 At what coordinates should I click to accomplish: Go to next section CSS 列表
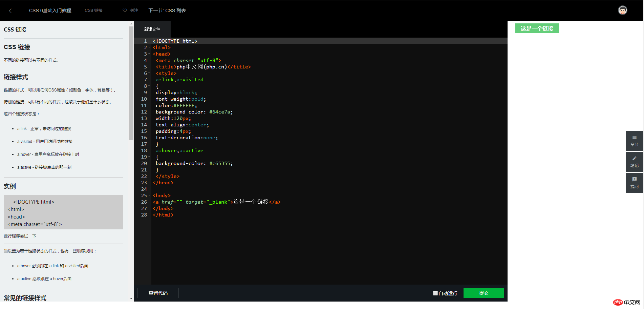[167, 11]
